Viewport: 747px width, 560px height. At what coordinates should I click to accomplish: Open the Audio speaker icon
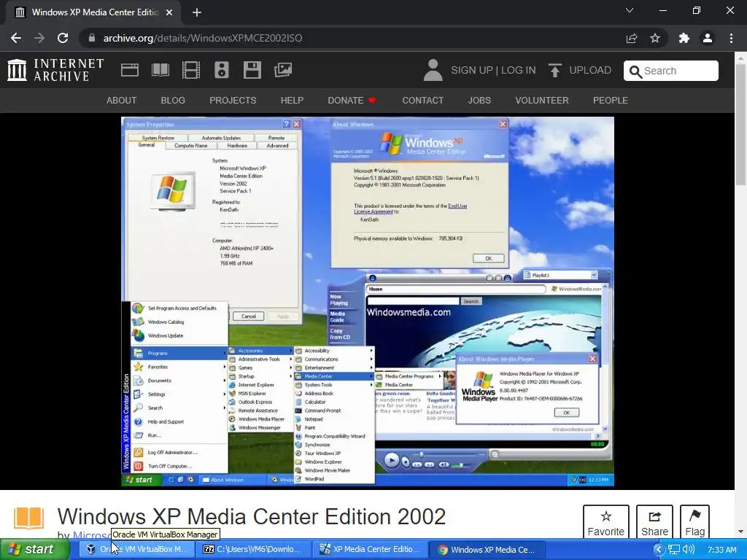(222, 70)
